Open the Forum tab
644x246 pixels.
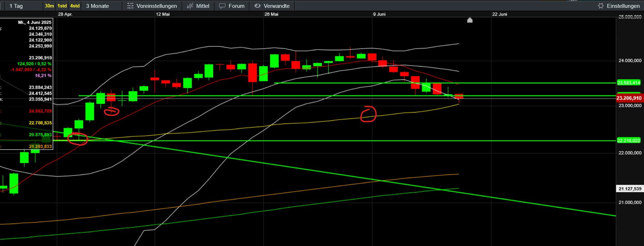232,6
